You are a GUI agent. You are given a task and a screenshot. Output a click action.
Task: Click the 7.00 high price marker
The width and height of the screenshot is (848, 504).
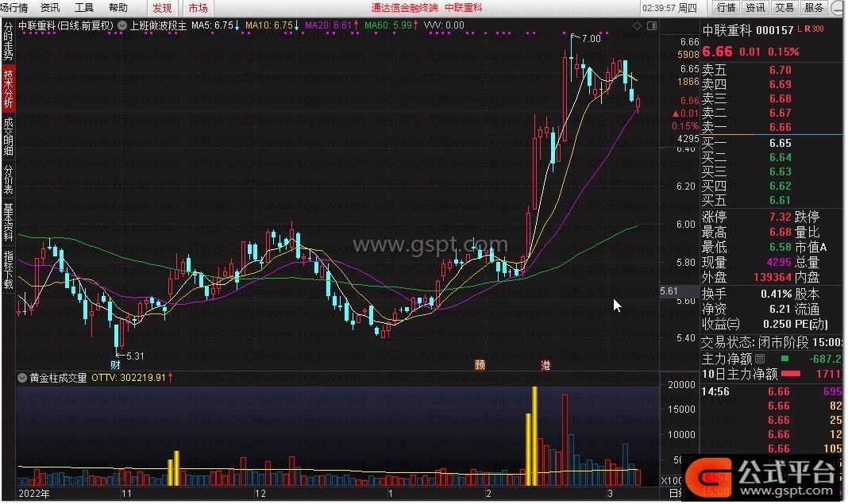pos(591,38)
